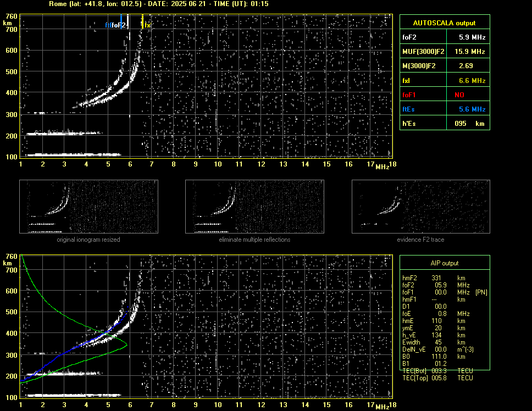The width and height of the screenshot is (532, 411).
Task: Click the 'evidence F2 trace' caption
Action: [420, 240]
